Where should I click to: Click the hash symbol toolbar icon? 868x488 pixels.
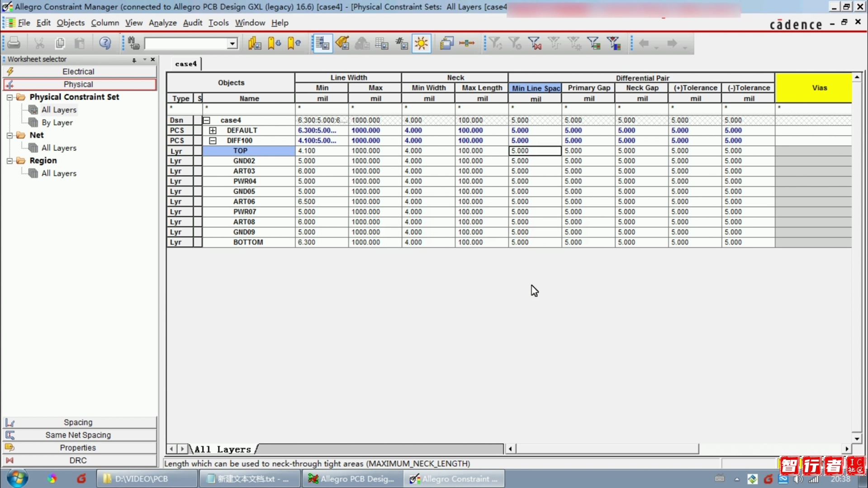(402, 43)
